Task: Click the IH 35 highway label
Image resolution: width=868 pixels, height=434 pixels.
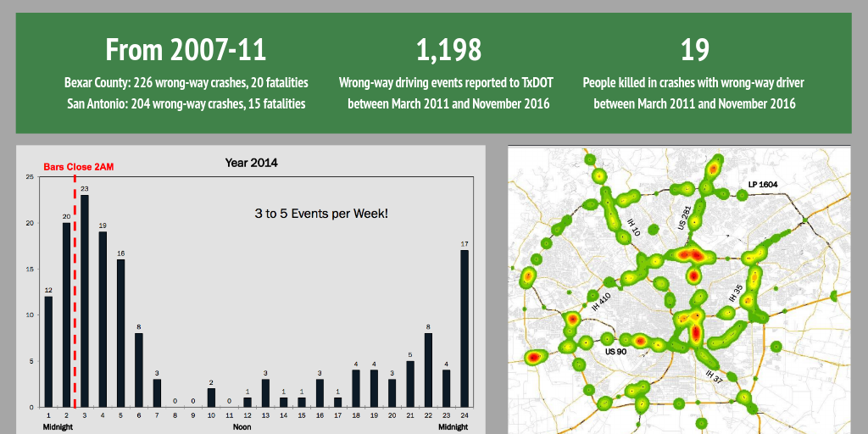Action: pos(737,294)
